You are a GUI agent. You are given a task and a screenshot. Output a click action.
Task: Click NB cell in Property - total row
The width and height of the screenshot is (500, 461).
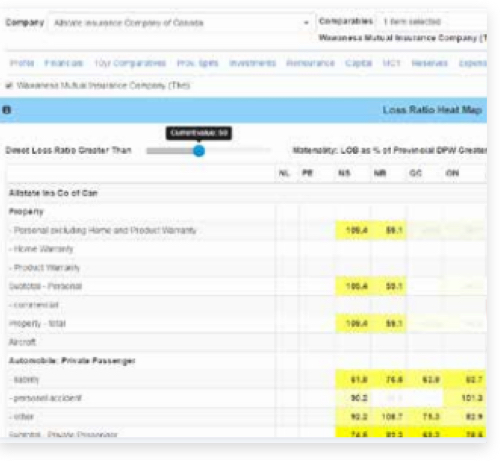389,323
